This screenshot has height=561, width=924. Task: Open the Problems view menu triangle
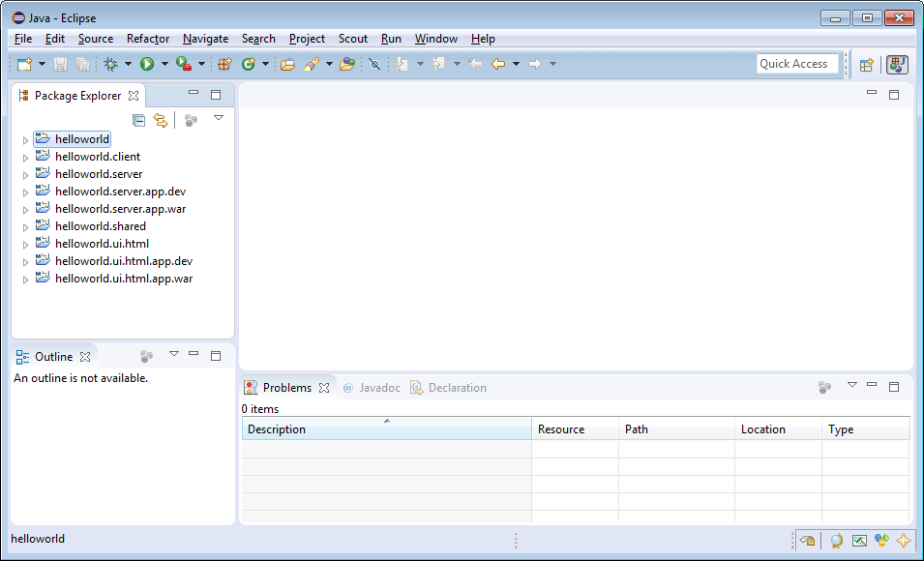(852, 385)
